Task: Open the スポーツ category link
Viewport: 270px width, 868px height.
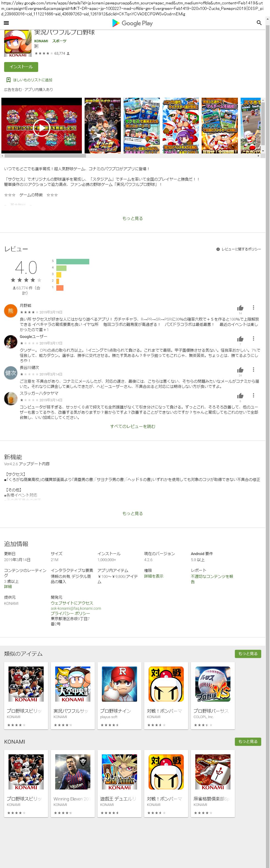Action: coord(59,41)
